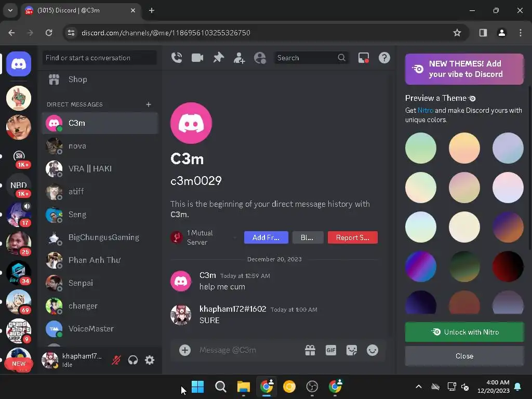Image resolution: width=532 pixels, height=399 pixels.
Task: Open the Grand Theft Auto server icon
Action: point(19,331)
